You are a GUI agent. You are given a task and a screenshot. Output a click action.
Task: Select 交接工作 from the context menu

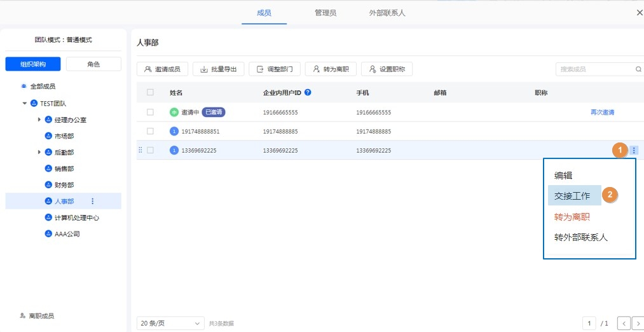tap(572, 196)
